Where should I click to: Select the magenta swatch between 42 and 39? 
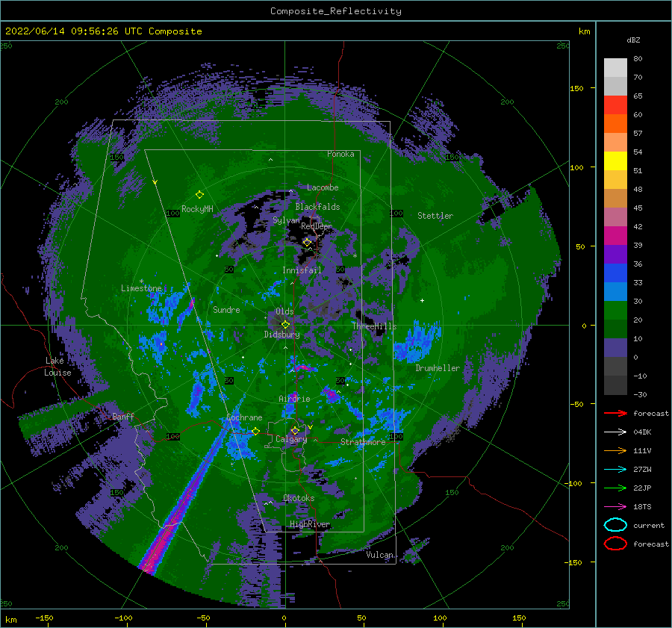click(x=615, y=236)
